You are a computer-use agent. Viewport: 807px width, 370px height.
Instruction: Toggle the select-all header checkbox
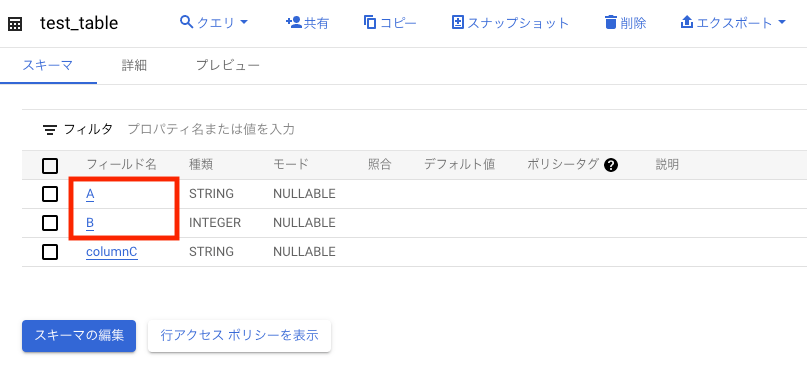tap(50, 166)
